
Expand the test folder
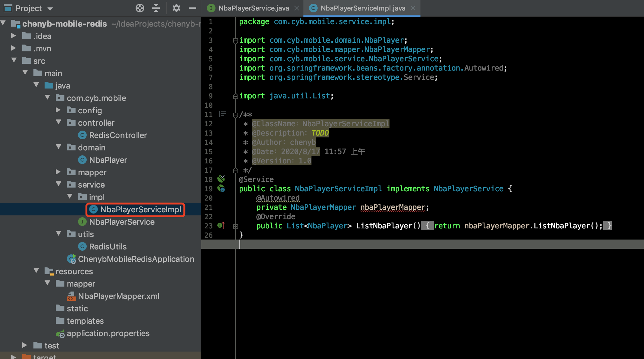25,345
